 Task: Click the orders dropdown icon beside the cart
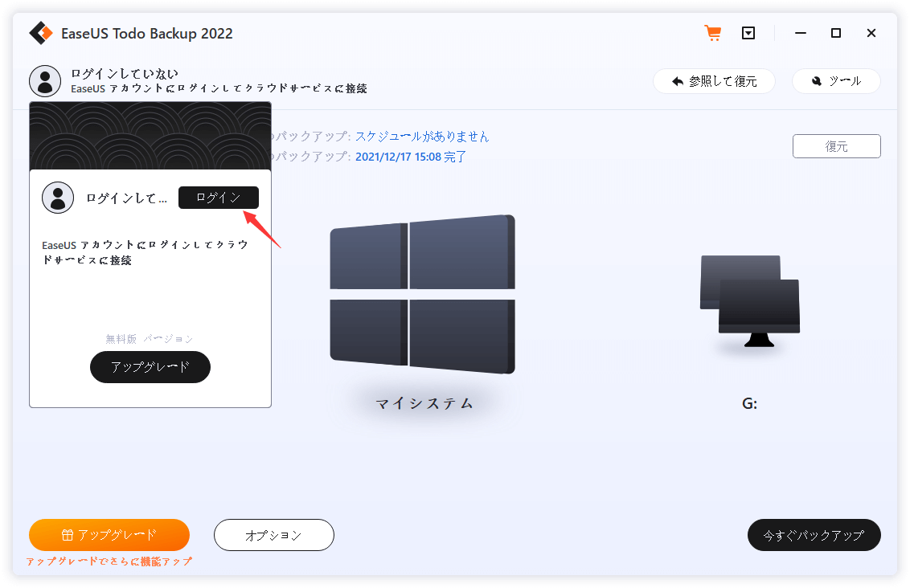(748, 33)
